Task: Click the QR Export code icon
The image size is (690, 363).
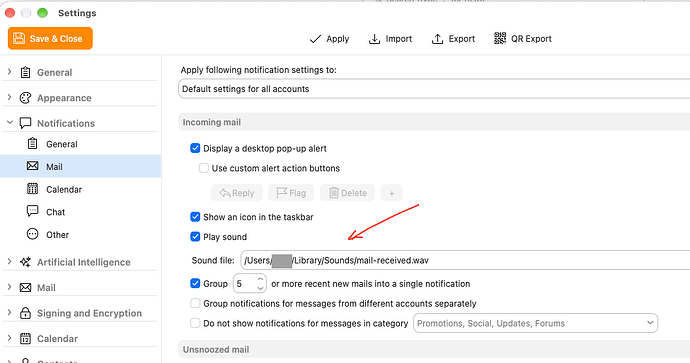Action: coord(500,38)
